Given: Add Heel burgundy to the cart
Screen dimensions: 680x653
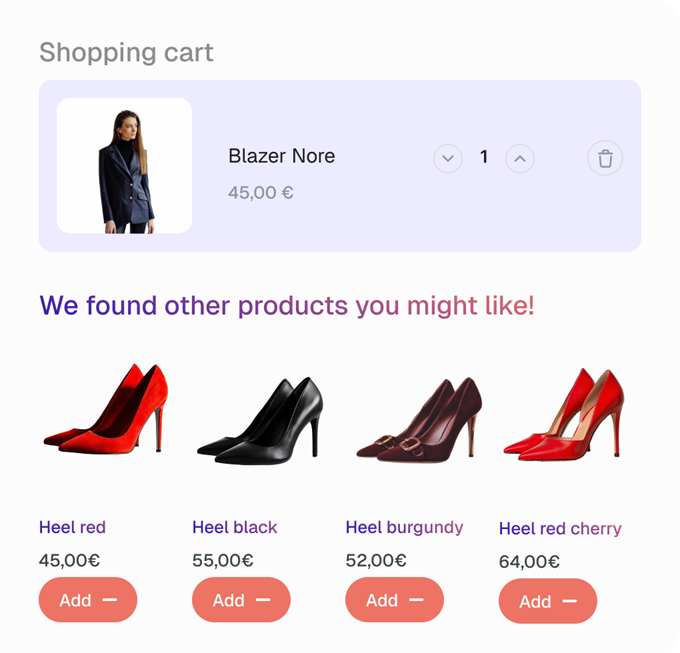Looking at the screenshot, I should point(395,600).
